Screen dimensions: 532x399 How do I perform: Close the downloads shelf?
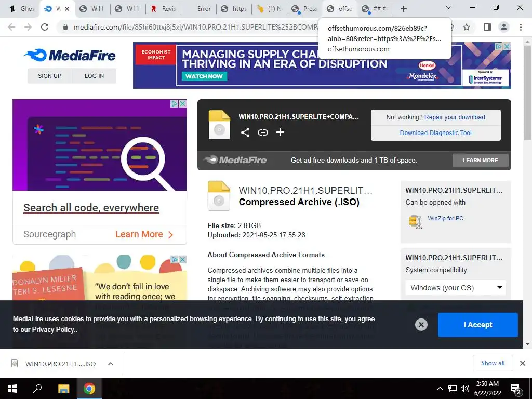tap(523, 363)
